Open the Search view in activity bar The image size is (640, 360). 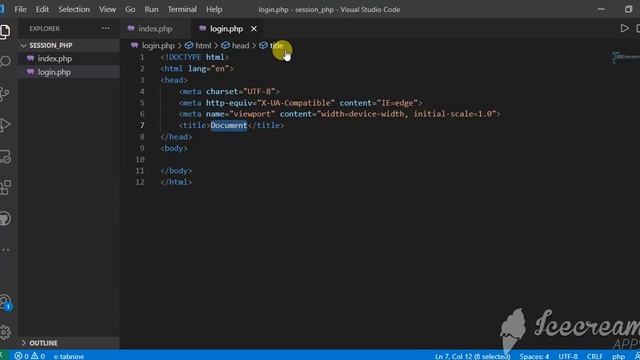[x=5, y=62]
